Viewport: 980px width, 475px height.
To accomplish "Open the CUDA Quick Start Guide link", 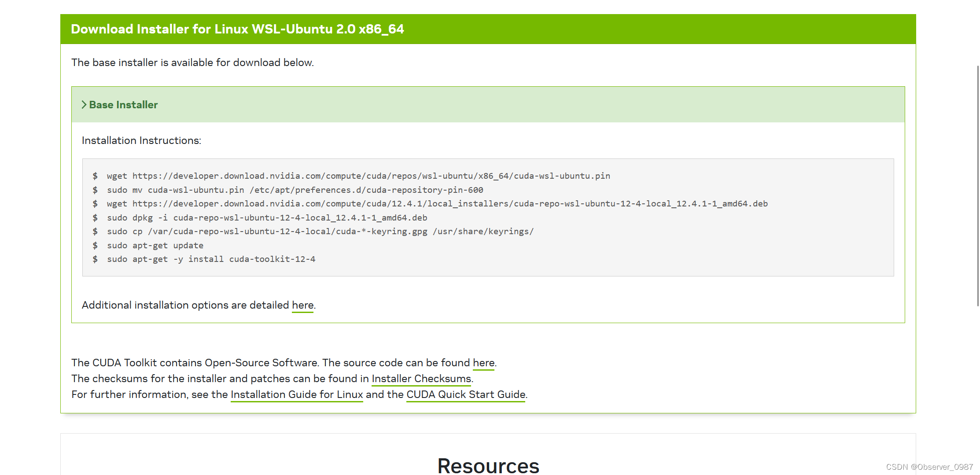I will point(466,394).
